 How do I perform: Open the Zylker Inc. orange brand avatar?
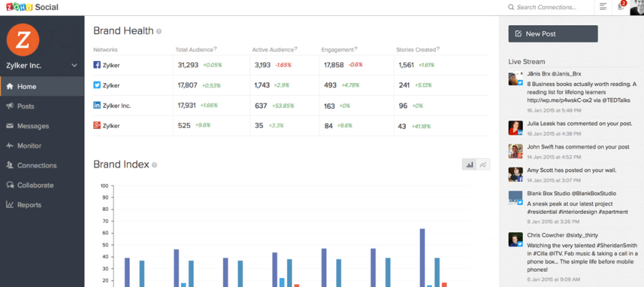[x=23, y=40]
